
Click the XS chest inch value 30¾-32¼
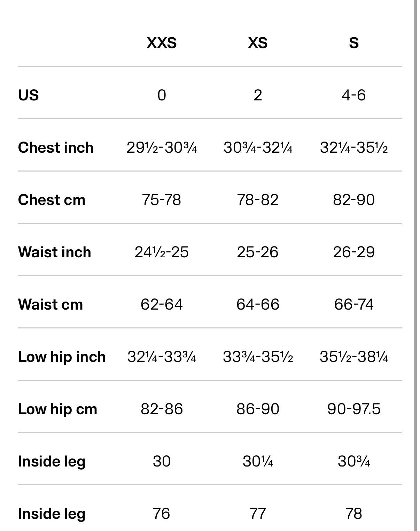pos(258,147)
